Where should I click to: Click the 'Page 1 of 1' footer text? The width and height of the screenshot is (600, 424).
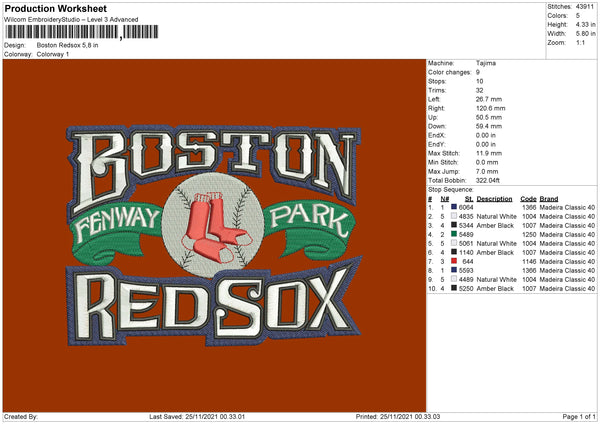[x=579, y=416]
